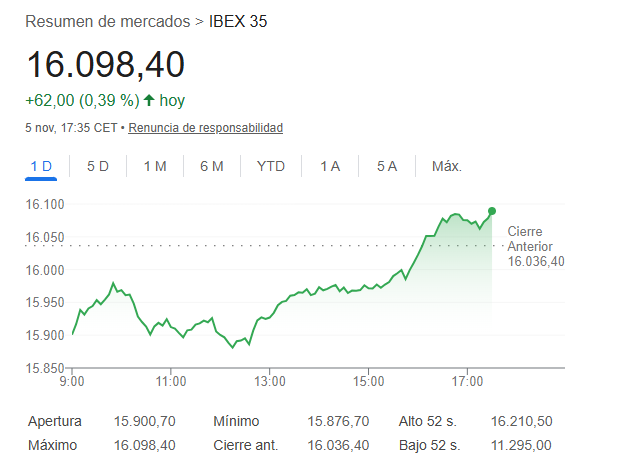The height and width of the screenshot is (467, 618).
Task: Open the 1 M range tab
Action: 155,166
